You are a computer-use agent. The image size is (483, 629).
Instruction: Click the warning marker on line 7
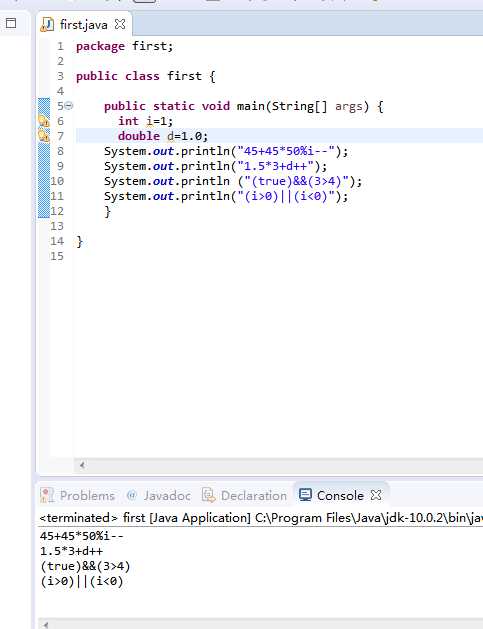point(43,136)
